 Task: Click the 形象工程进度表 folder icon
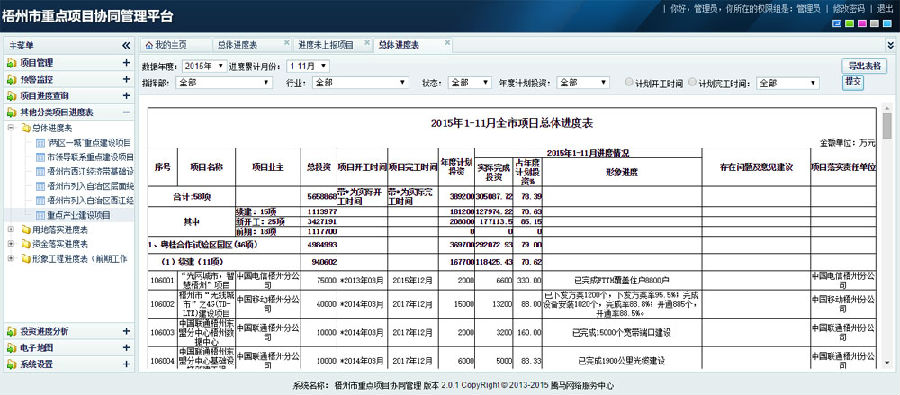tap(26, 259)
